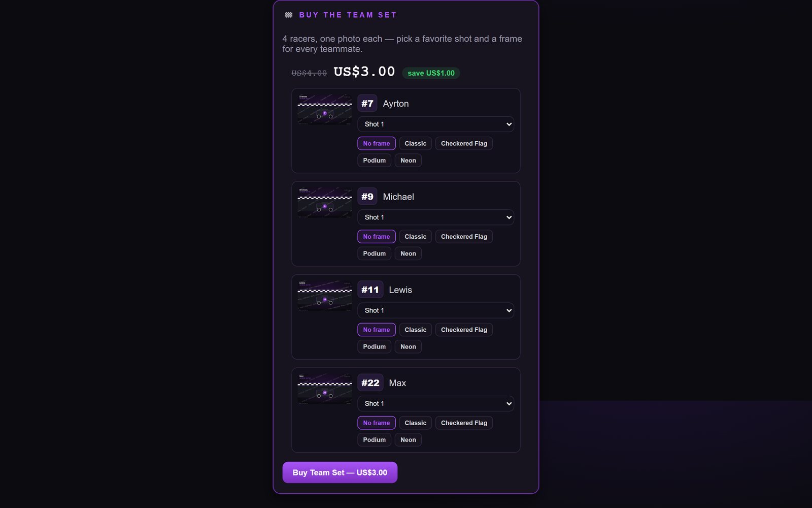Expand the shot dropdown for Michael
812x508 pixels.
pos(436,217)
